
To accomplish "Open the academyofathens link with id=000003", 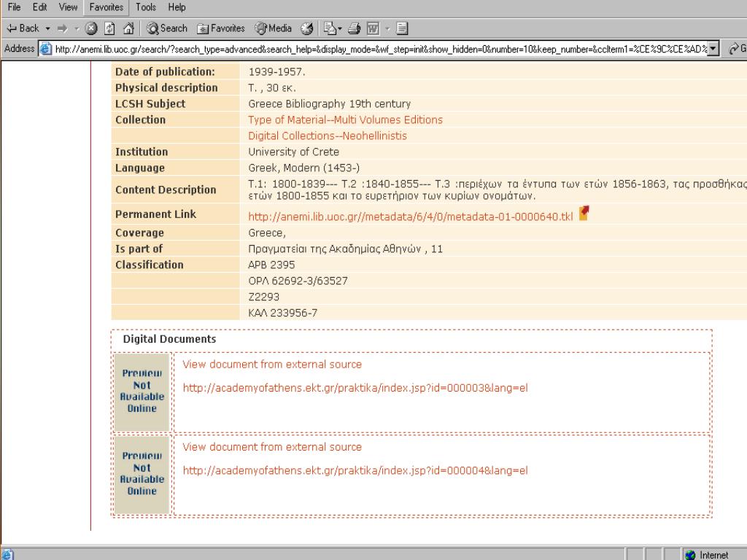I will [x=355, y=388].
